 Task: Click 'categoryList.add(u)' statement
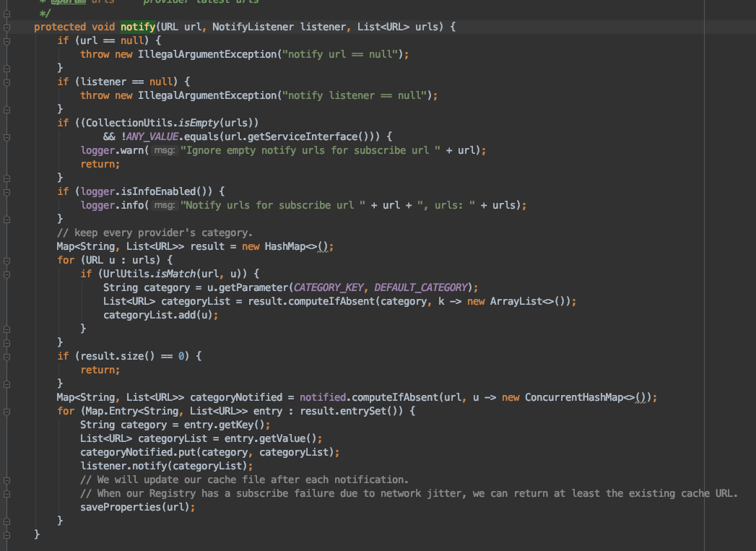point(160,316)
